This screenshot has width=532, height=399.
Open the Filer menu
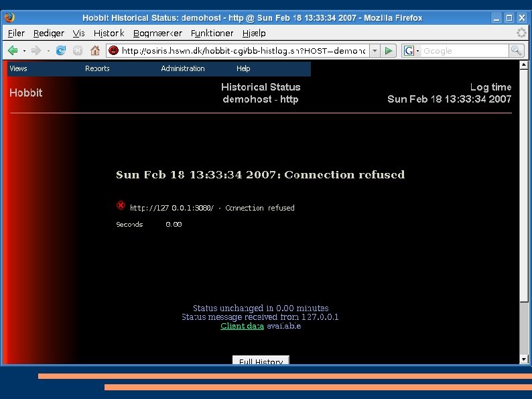[x=16, y=34]
